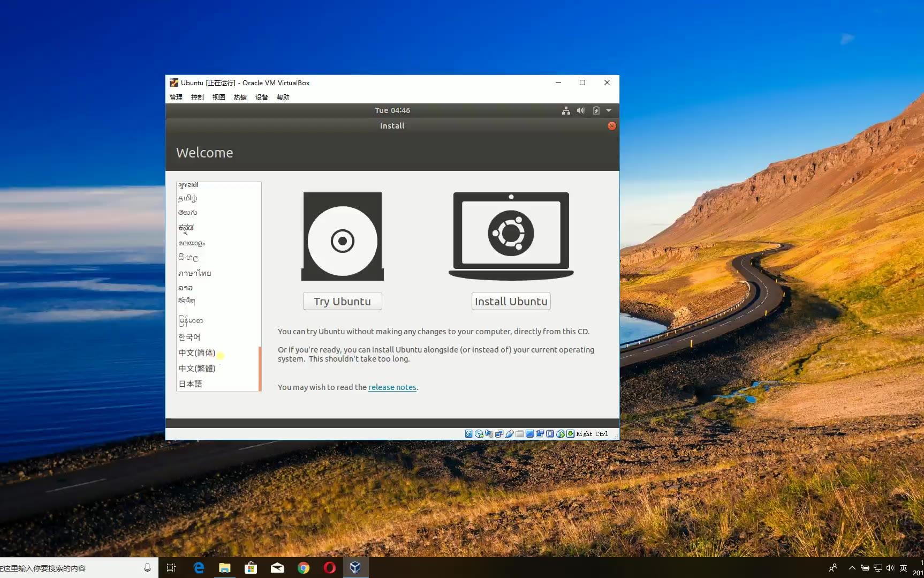Image resolution: width=924 pixels, height=578 pixels.
Task: Open the Ubuntu volume indicator in top bar
Action: pyautogui.click(x=581, y=110)
